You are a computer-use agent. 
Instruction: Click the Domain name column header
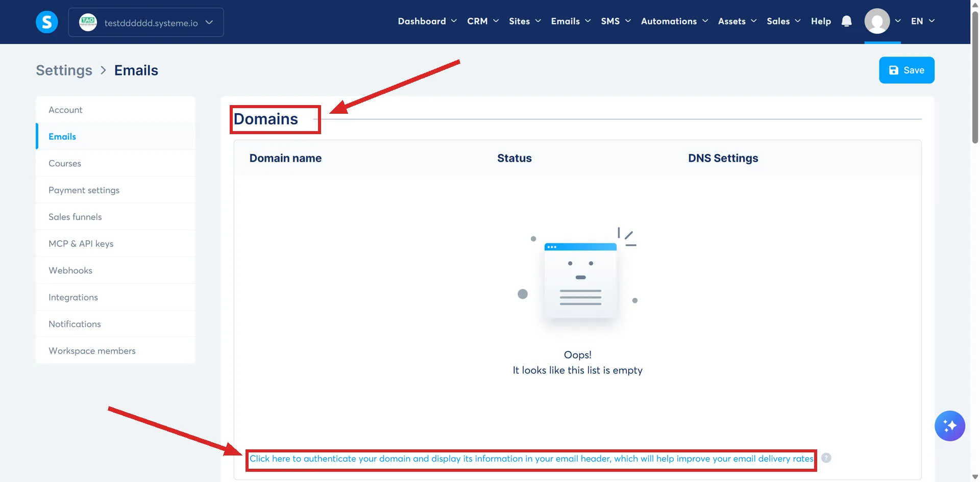click(285, 158)
